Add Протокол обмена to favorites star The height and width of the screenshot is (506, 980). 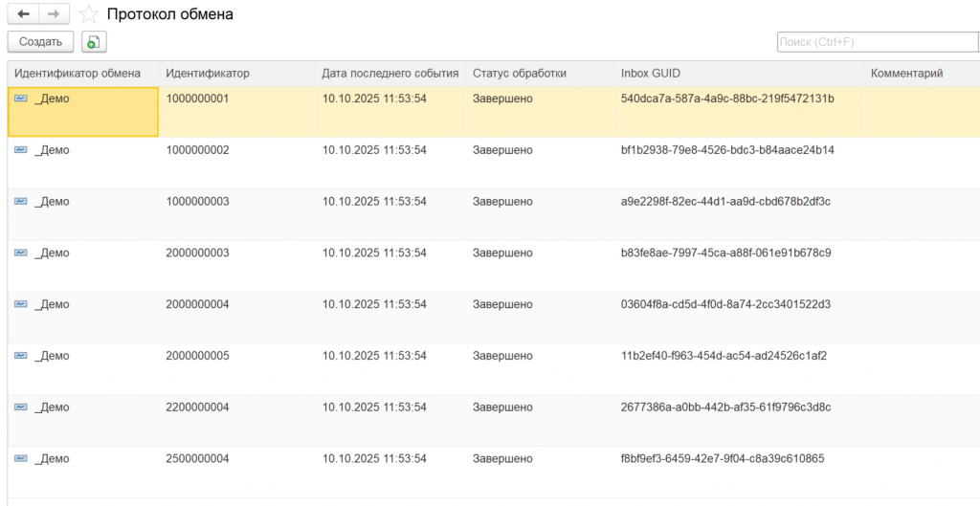click(88, 14)
